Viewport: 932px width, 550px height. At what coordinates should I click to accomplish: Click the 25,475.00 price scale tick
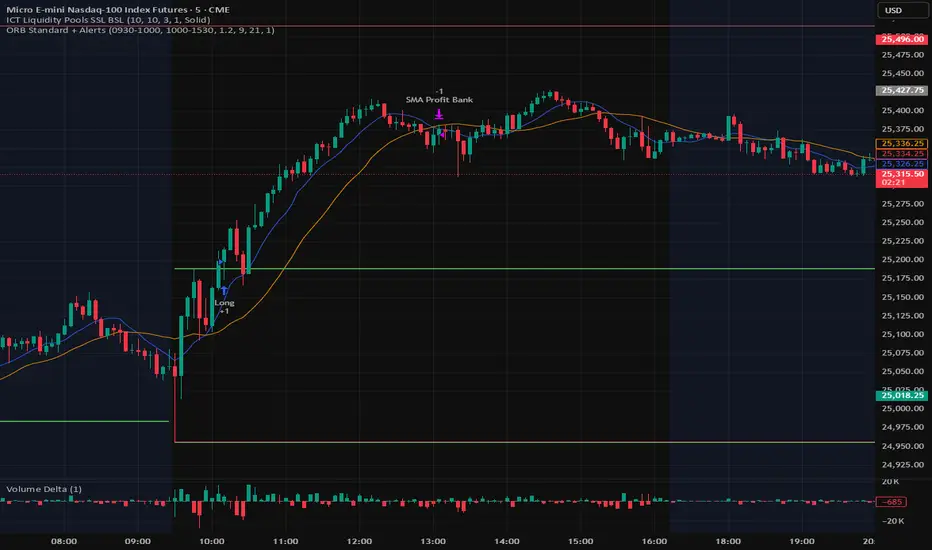(x=902, y=55)
